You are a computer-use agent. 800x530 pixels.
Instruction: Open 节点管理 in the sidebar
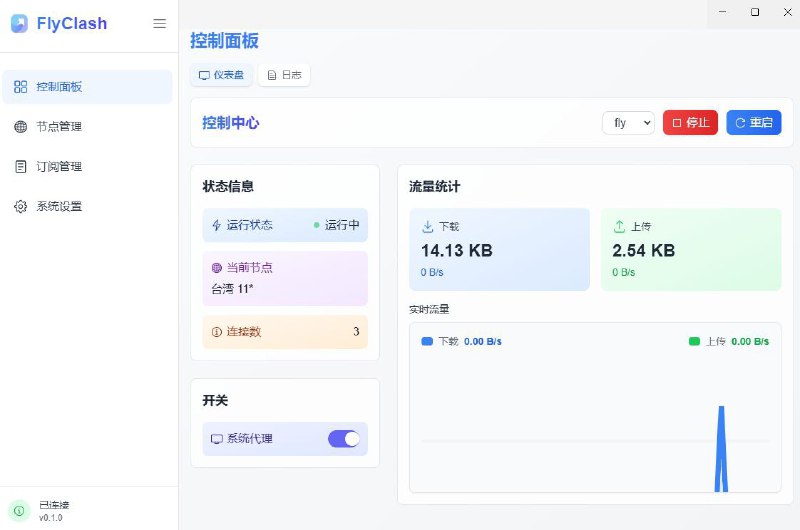coord(59,127)
